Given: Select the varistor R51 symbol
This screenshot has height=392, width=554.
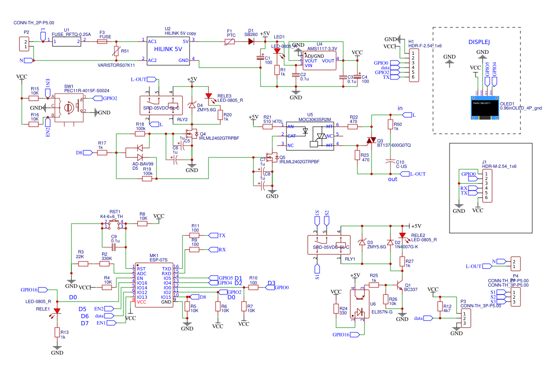Looking at the screenshot, I should click(x=116, y=51).
